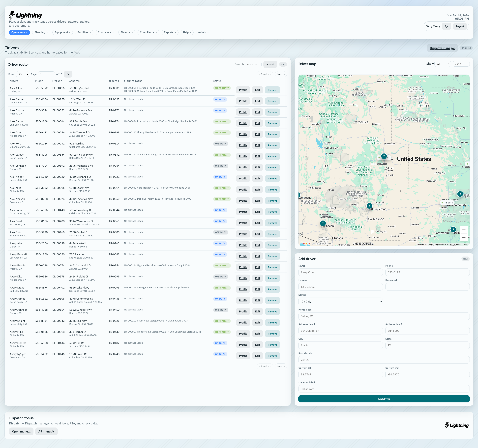Open profile for Alex Carter
Viewport: 478px width, 448px height.
pos(243,123)
